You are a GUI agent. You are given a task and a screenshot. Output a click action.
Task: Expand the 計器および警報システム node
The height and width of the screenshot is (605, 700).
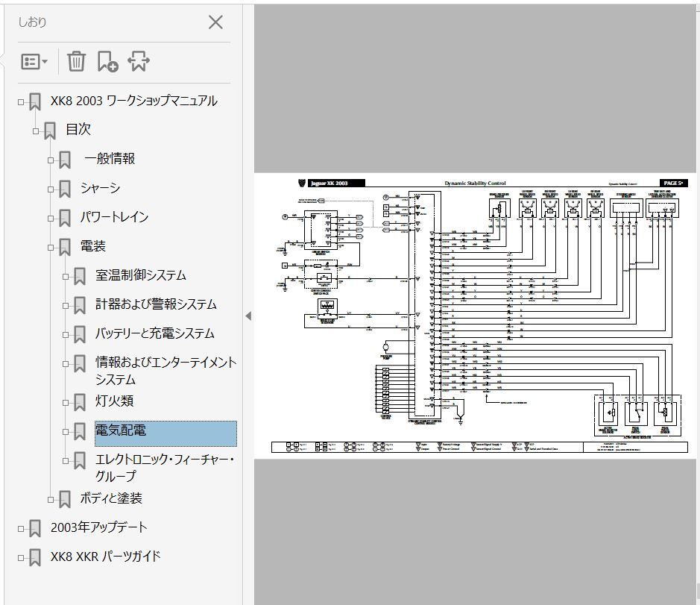(66, 306)
